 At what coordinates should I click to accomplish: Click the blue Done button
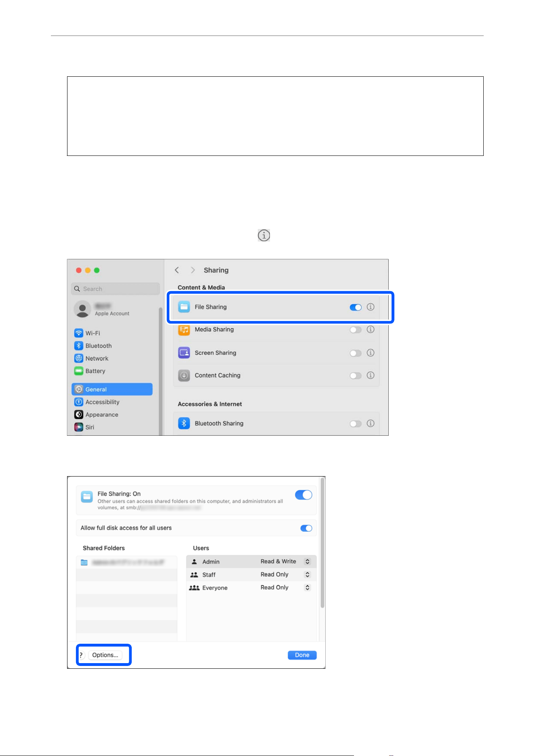[x=302, y=655]
